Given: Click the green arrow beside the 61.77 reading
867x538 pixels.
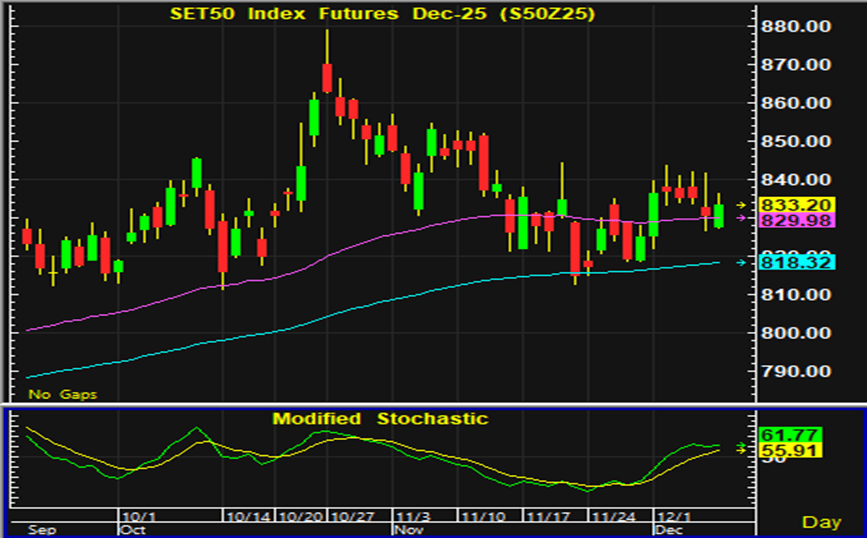Looking at the screenshot, I should point(741,446).
